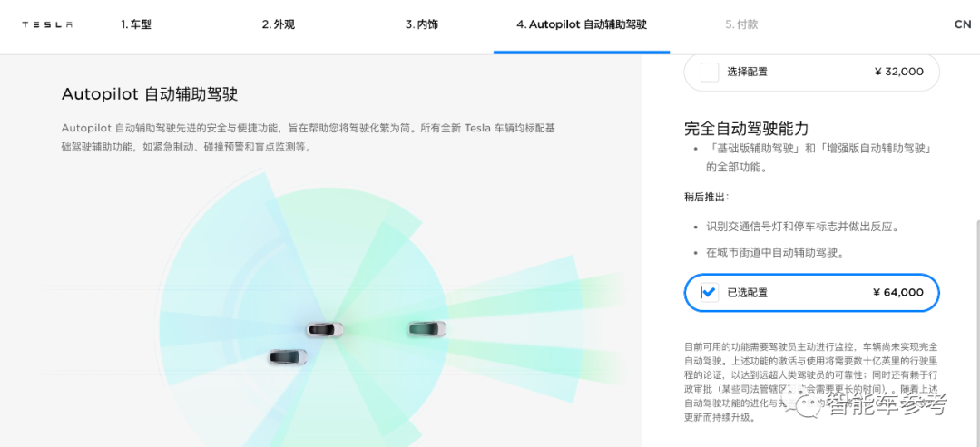The height and width of the screenshot is (447, 980).
Task: Click the 已选配置 option label
Action: point(747,292)
